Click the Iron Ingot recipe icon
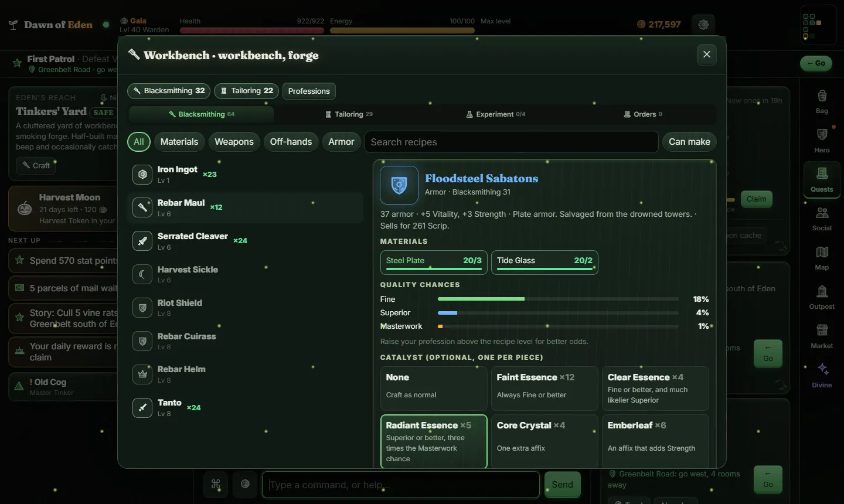844x504 pixels. point(142,174)
